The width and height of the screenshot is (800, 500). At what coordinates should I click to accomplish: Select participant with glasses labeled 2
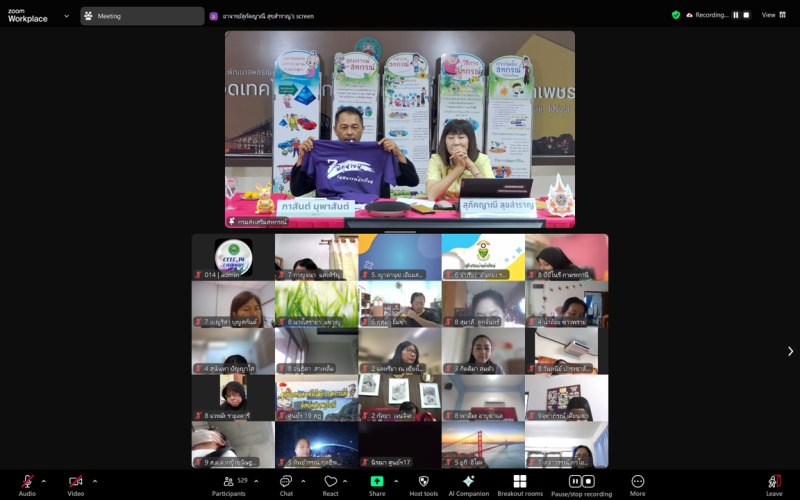click(x=400, y=351)
